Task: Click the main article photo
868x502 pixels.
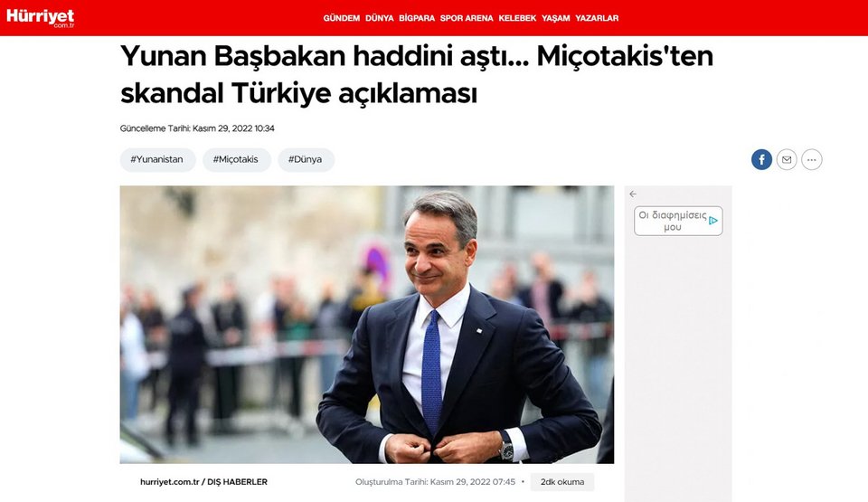Action: pyautogui.click(x=367, y=324)
